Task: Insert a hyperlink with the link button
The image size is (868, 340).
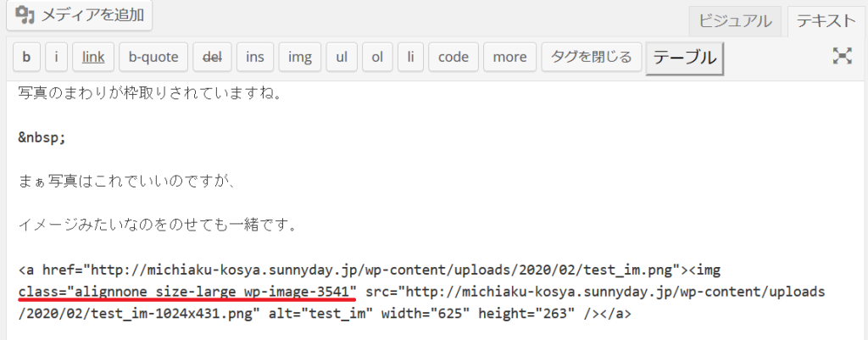Action: [x=92, y=58]
